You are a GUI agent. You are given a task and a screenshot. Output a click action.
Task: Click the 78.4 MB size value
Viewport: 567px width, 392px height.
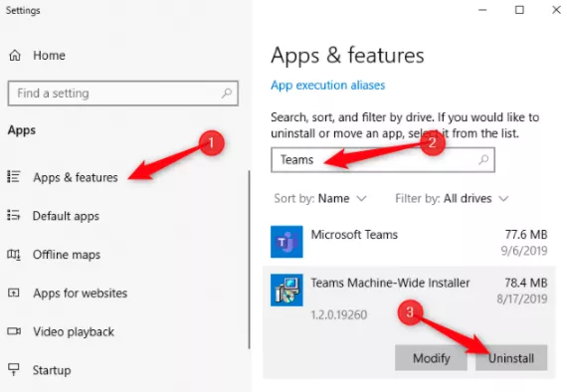tap(526, 283)
